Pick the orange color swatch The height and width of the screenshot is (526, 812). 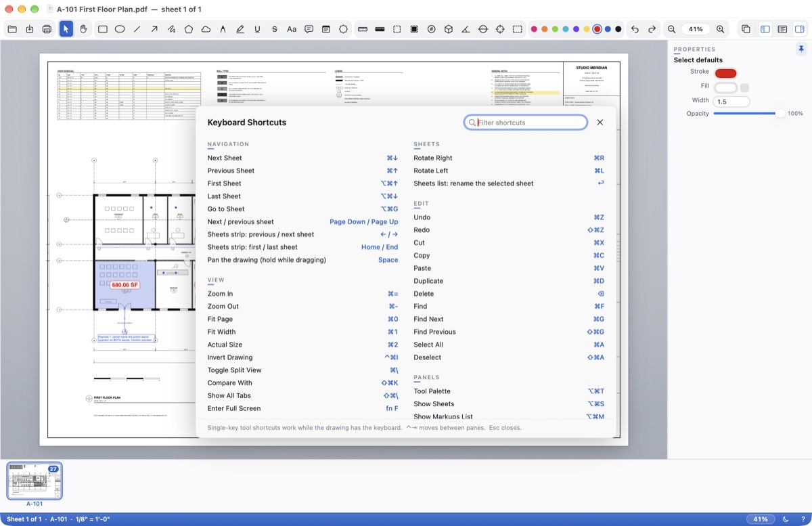pyautogui.click(x=545, y=29)
